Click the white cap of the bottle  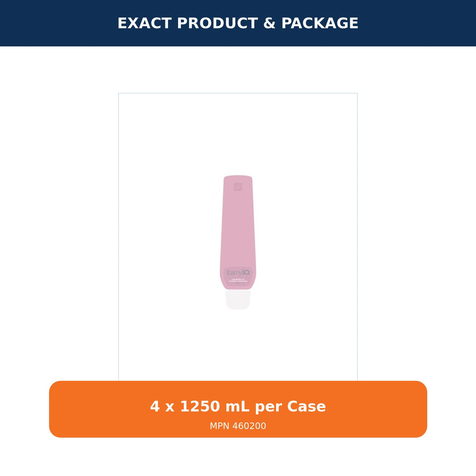(238, 300)
